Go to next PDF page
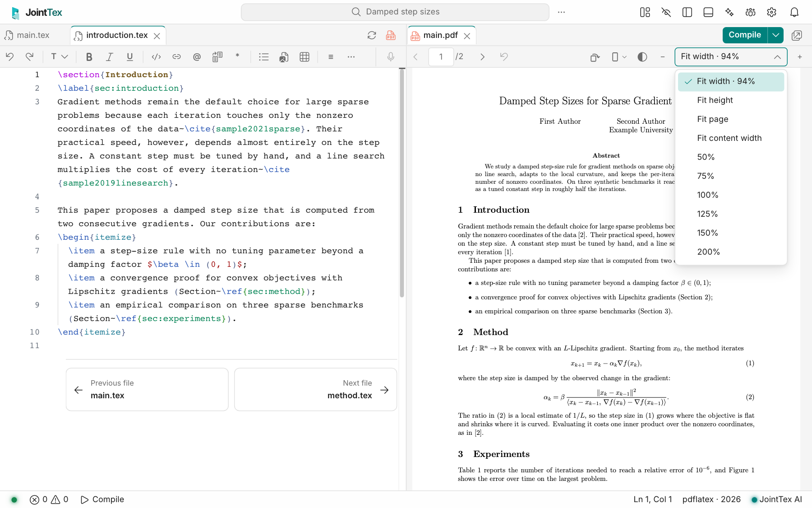 (x=482, y=56)
